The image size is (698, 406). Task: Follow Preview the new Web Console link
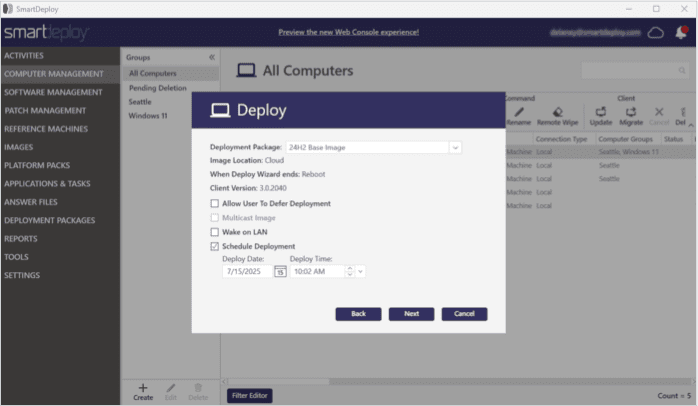(x=349, y=32)
